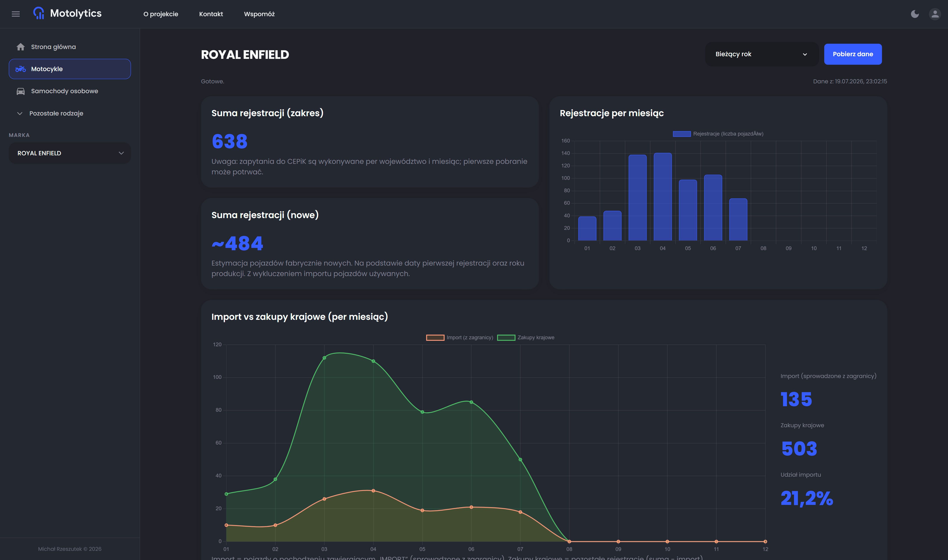Click the green Zakupy krajowe point at month 07

520,460
